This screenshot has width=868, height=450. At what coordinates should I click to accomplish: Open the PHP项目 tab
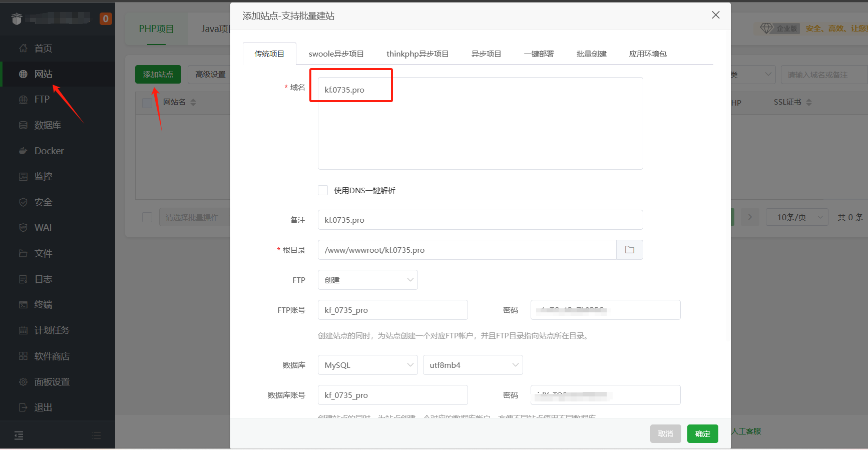point(156,29)
